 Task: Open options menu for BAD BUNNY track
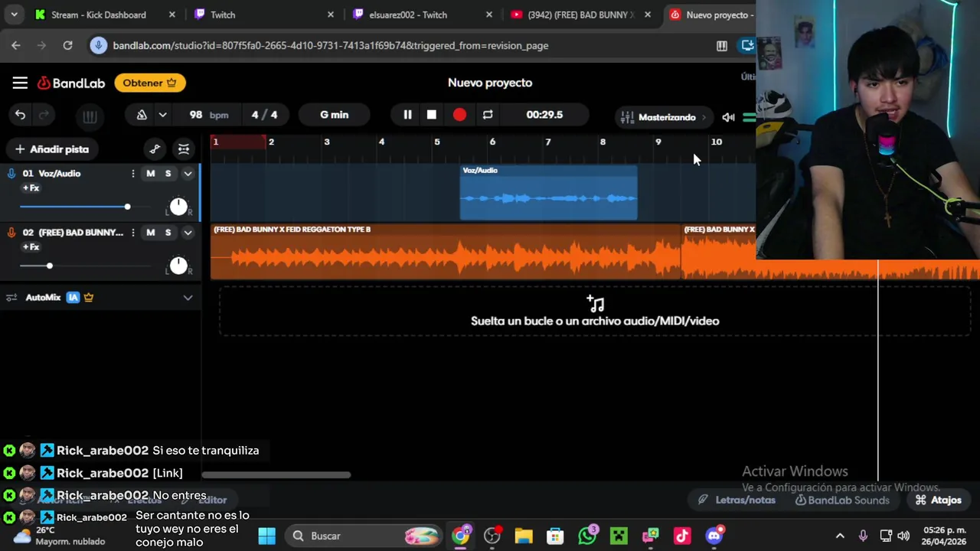click(132, 233)
